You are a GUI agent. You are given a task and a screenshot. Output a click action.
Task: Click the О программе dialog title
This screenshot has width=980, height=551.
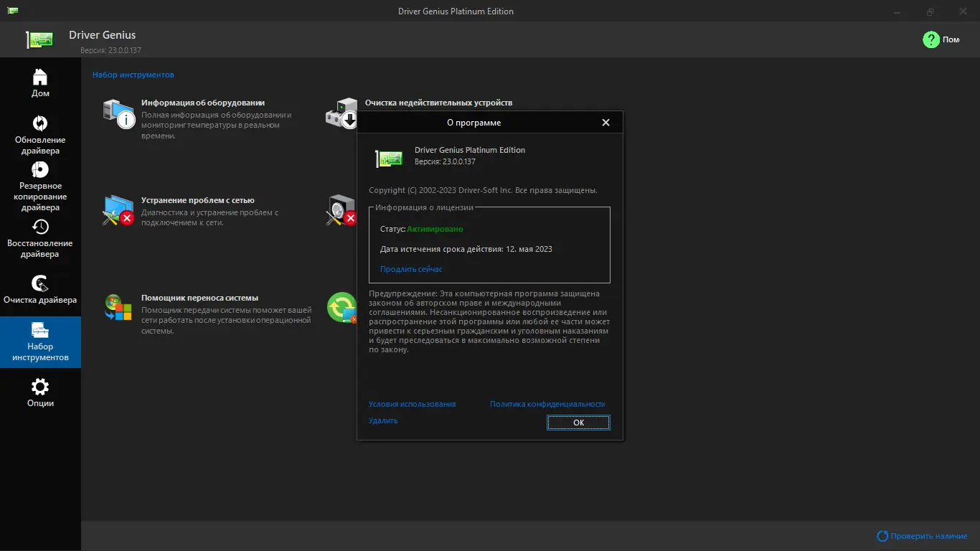[x=473, y=123]
